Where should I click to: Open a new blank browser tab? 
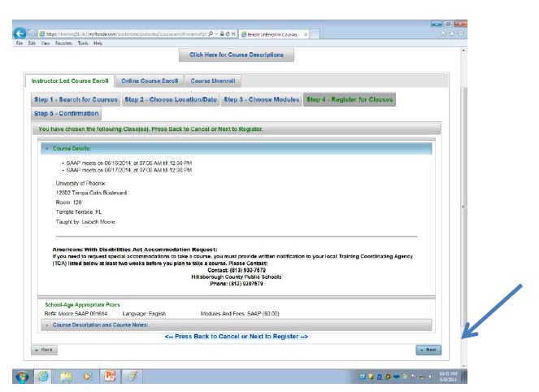click(315, 34)
